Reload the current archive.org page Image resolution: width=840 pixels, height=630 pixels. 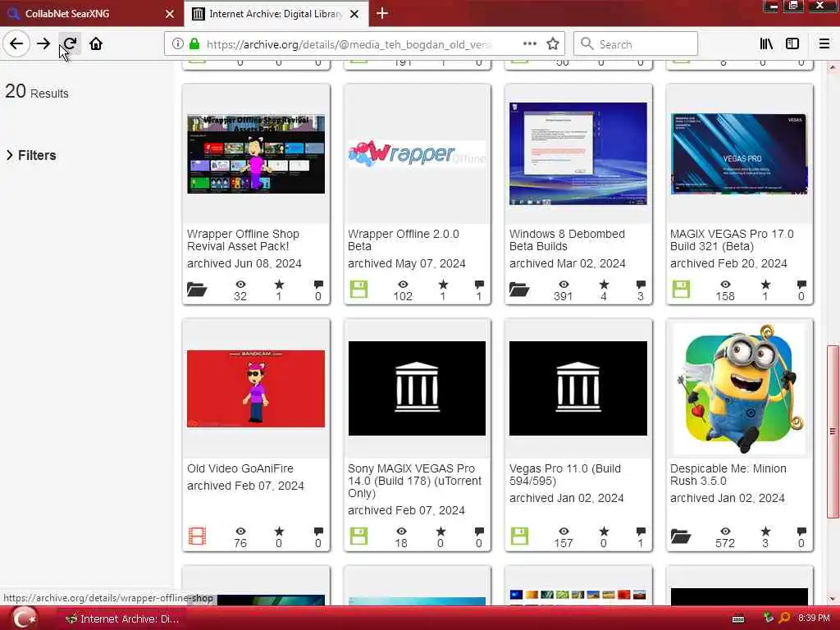[70, 44]
